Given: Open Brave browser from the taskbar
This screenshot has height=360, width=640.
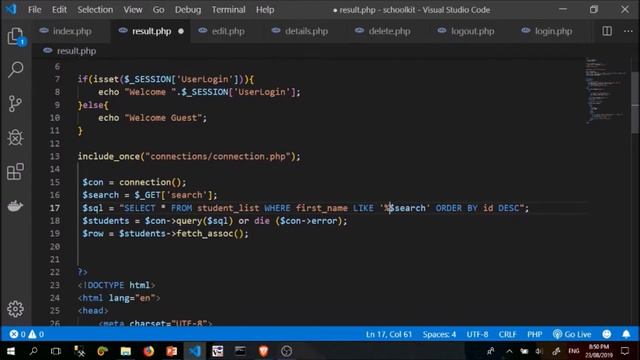Looking at the screenshot, I should [264, 351].
